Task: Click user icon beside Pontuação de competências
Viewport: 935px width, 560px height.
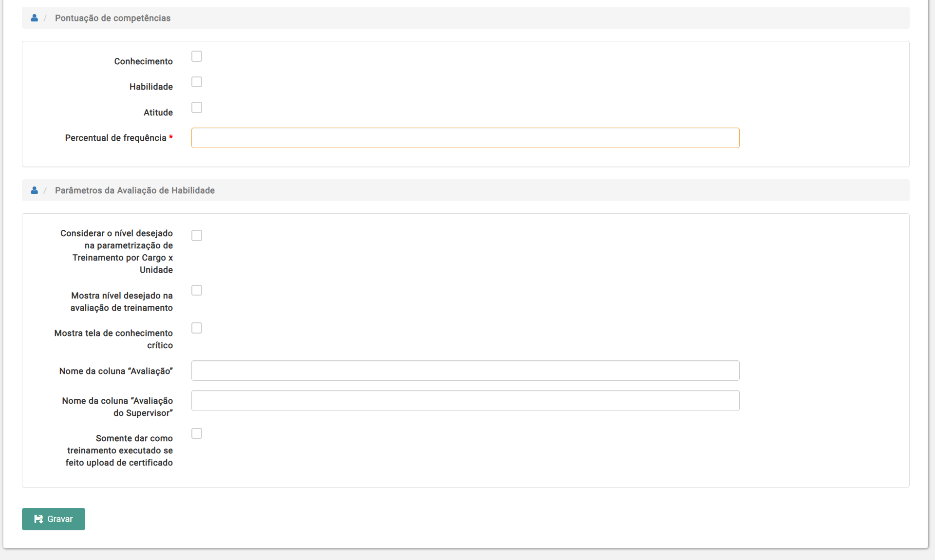Action: pos(34,18)
